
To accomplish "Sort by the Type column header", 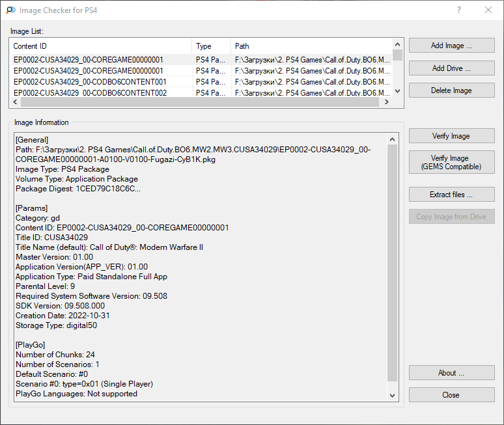I will pos(212,46).
